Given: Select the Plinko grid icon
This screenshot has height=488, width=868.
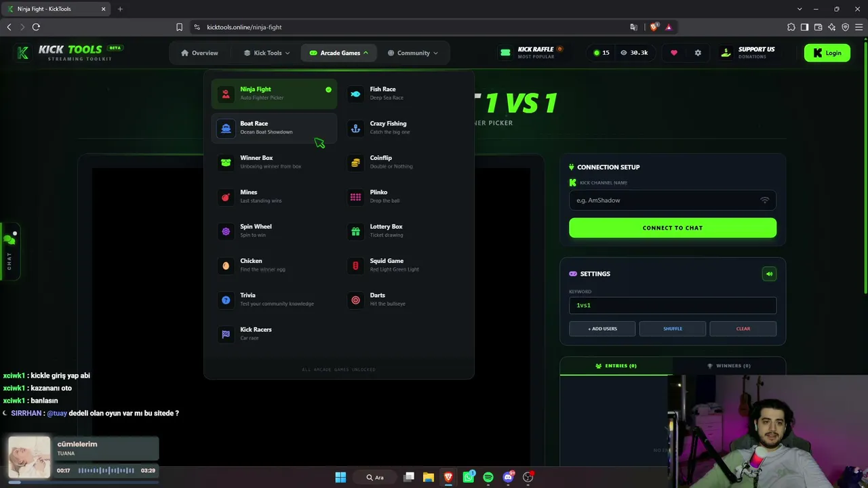Looking at the screenshot, I should click(x=355, y=197).
